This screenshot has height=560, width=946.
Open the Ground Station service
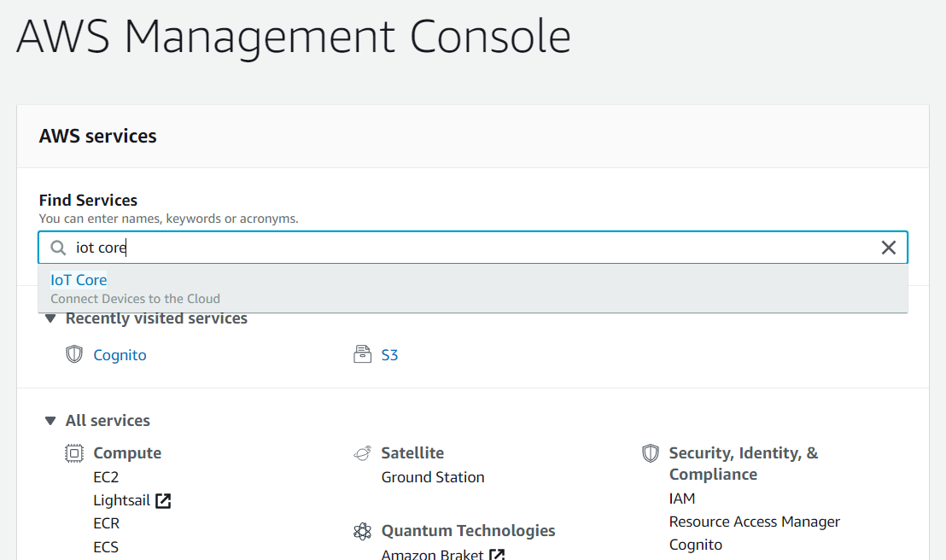coord(432,477)
